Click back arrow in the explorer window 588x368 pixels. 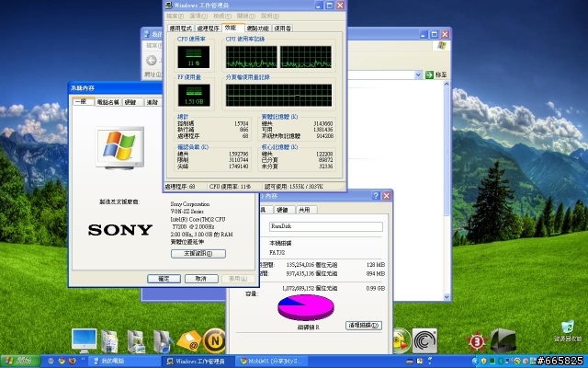click(151, 60)
